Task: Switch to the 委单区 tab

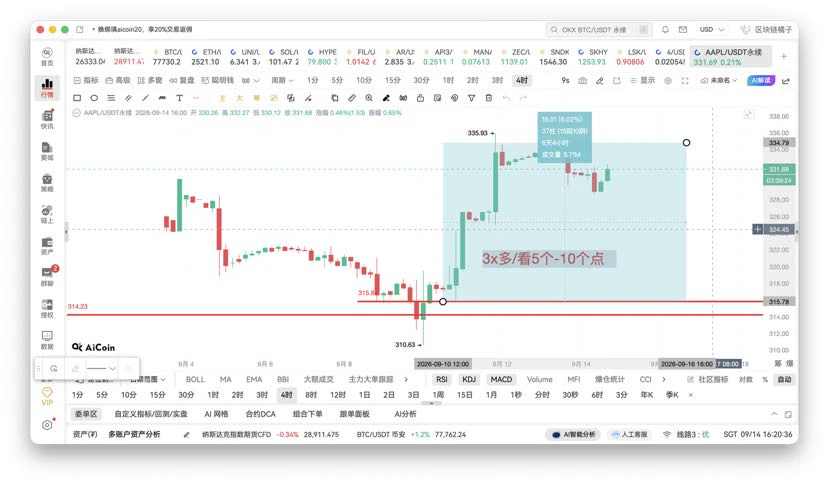Action: coord(86,414)
